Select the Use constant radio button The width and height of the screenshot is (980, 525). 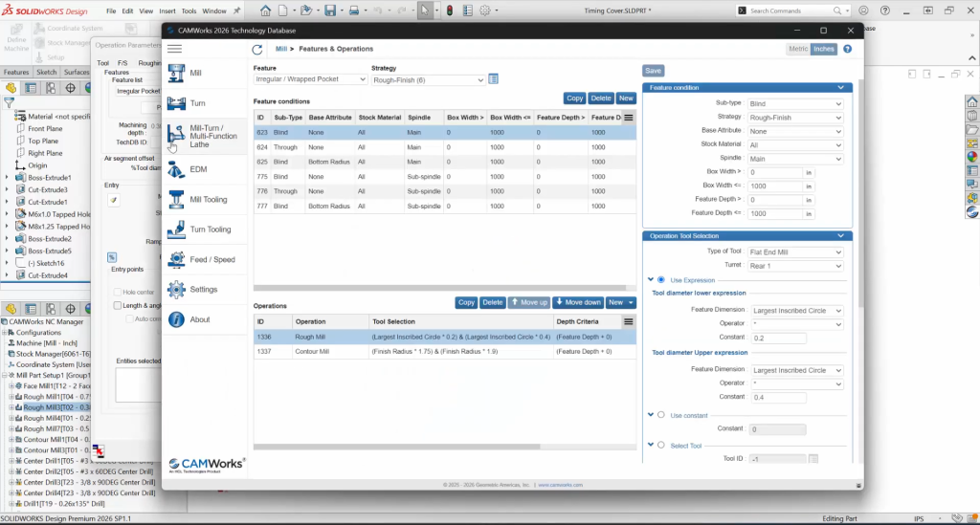point(661,415)
